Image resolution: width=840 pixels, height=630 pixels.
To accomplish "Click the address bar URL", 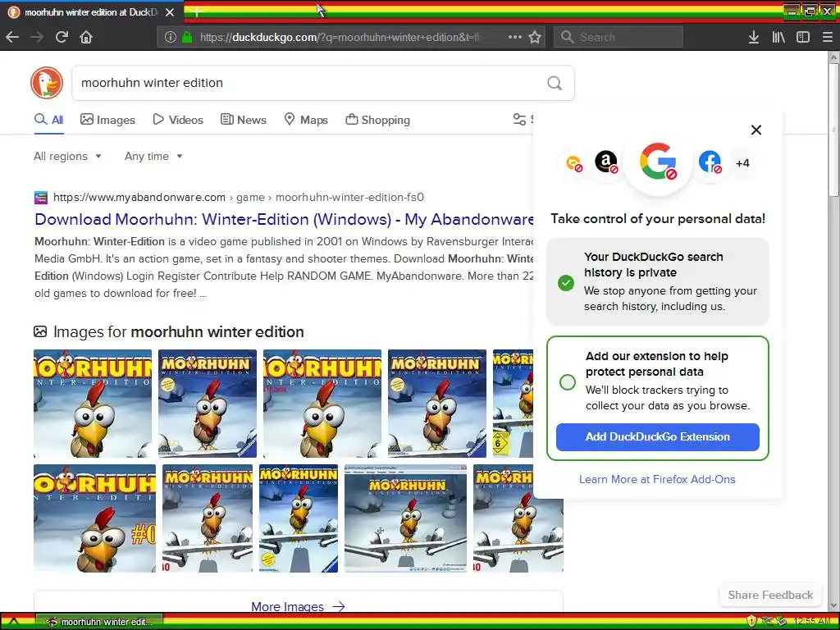I will (x=340, y=37).
